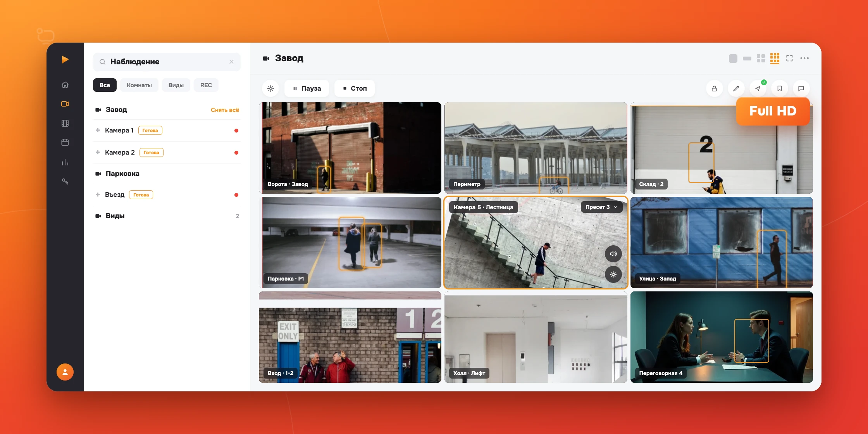
Task: Click the Виды count number 2
Action: click(x=237, y=216)
